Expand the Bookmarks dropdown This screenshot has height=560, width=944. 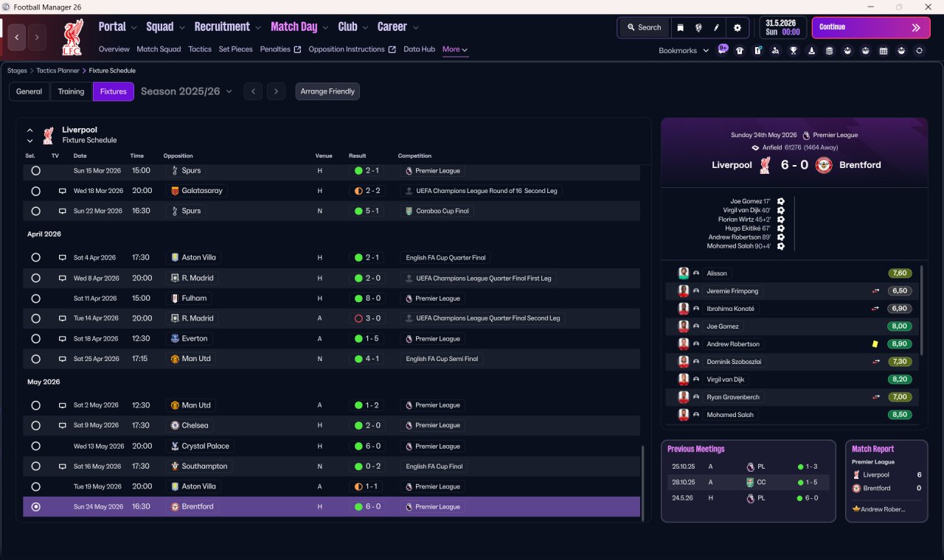click(684, 50)
